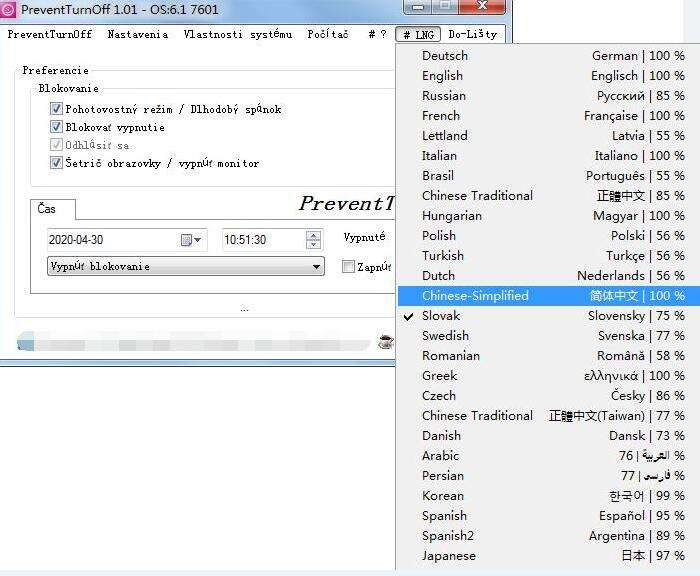Select the Čas tab
Viewport: 700px width, 576px height.
click(53, 209)
